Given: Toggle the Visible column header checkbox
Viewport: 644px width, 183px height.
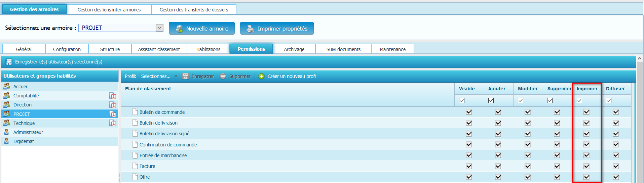Looking at the screenshot, I should pos(462,100).
